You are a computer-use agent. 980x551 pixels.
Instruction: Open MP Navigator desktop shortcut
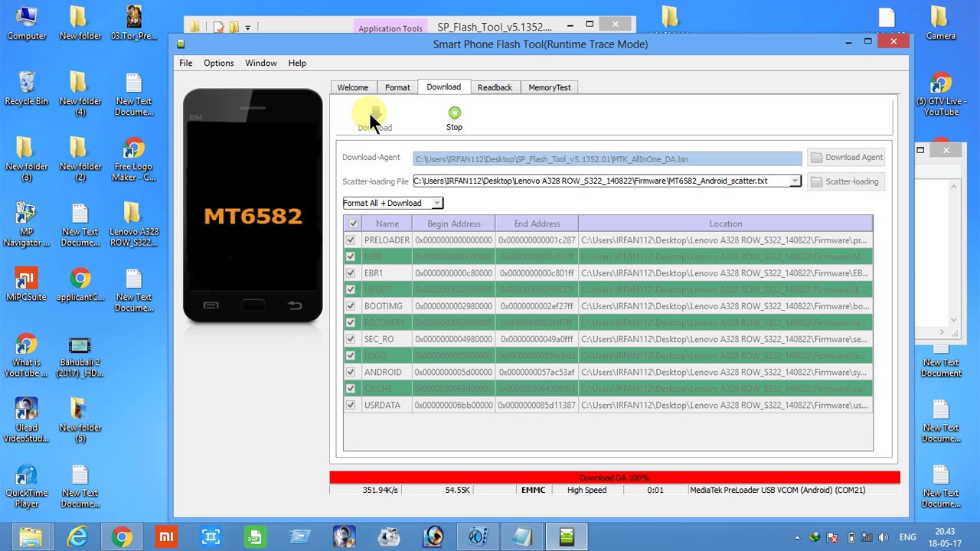tap(26, 224)
